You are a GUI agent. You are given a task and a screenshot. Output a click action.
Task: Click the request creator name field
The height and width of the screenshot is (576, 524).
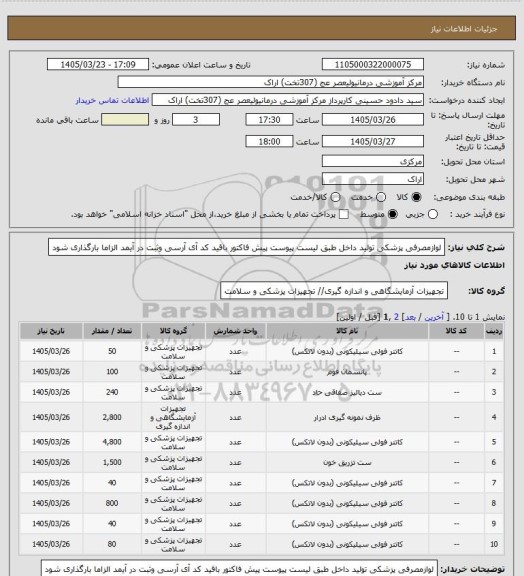click(288, 100)
